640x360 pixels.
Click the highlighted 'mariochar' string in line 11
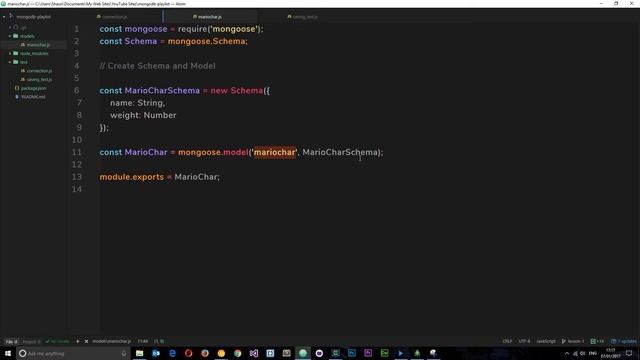pyautogui.click(x=275, y=152)
